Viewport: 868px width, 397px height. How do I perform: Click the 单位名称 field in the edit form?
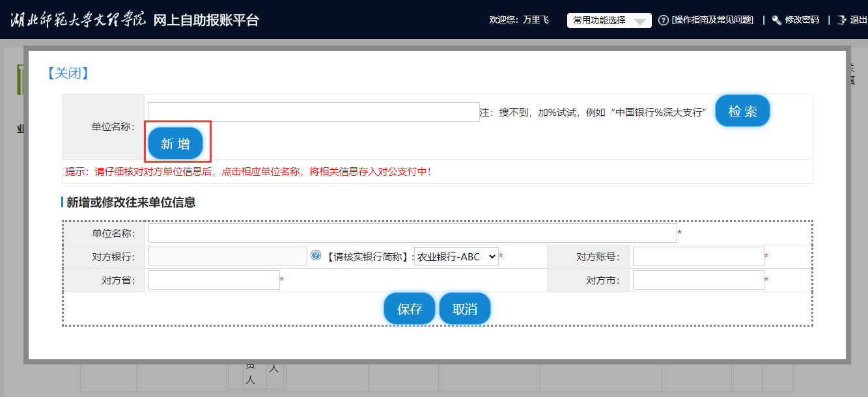(412, 233)
